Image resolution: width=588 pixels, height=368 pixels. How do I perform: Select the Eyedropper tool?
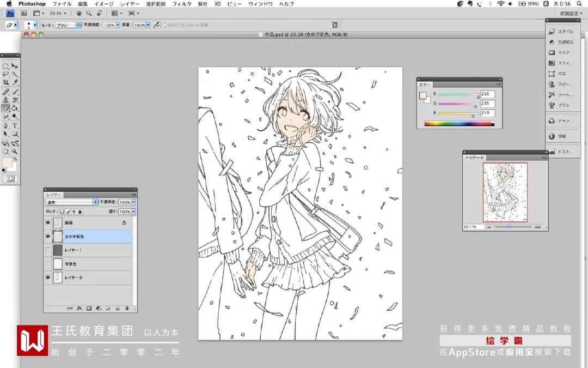click(14, 82)
